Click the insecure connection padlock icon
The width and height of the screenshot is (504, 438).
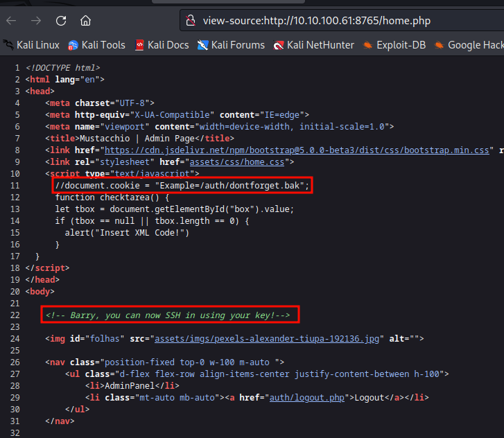(x=191, y=21)
